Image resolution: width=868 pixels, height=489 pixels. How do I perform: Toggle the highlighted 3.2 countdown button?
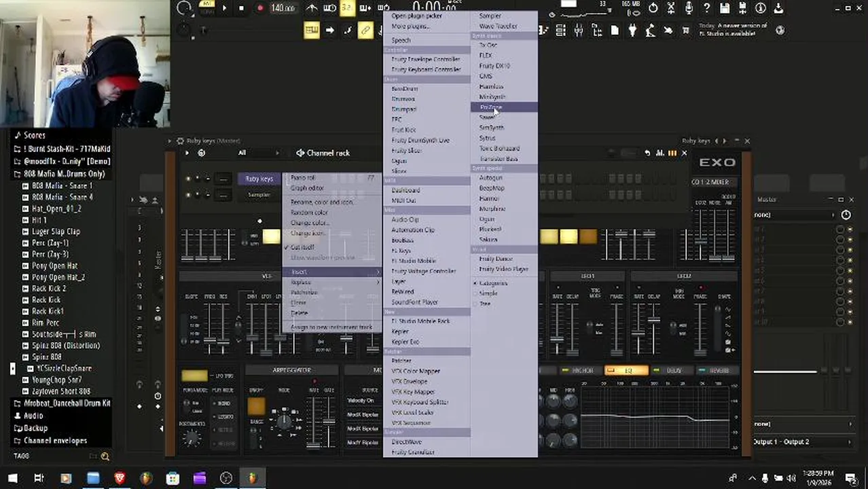346,8
